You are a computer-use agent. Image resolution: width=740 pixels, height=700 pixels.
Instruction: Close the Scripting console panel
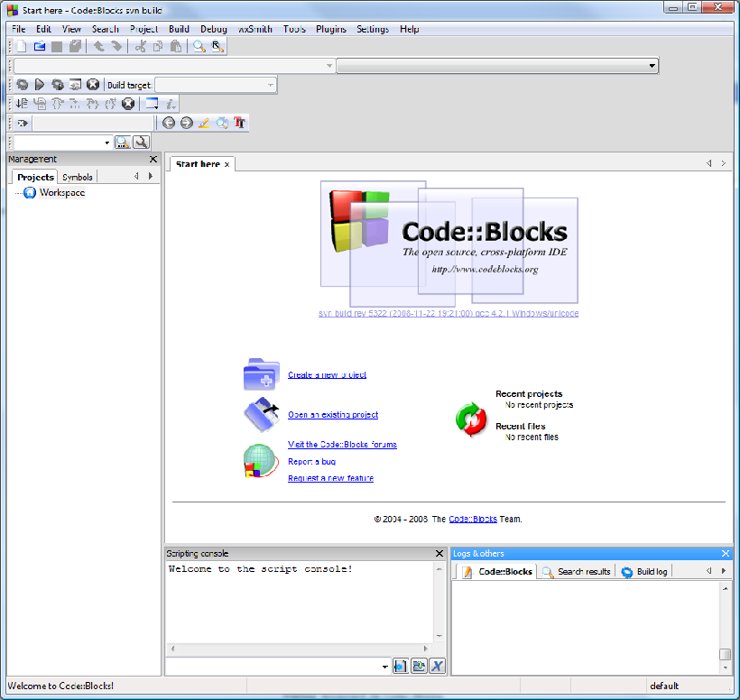point(439,553)
